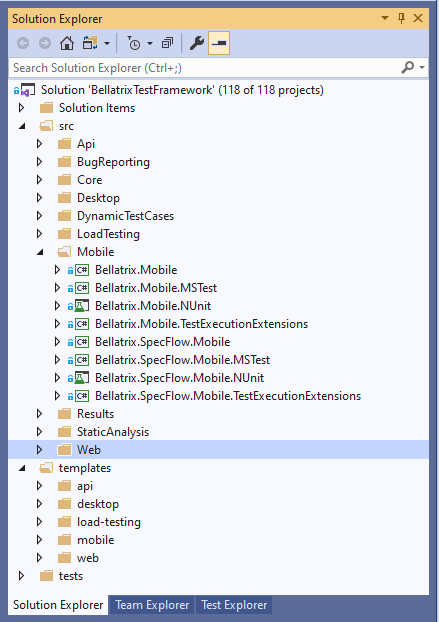Click the src folder icon
The image size is (439, 622).
point(46,126)
